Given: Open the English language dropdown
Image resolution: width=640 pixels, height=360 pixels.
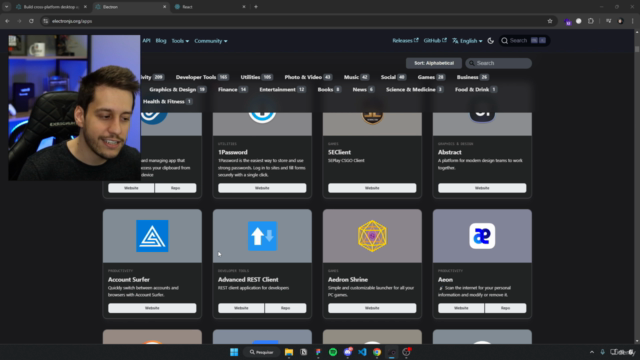Looking at the screenshot, I should point(467,41).
